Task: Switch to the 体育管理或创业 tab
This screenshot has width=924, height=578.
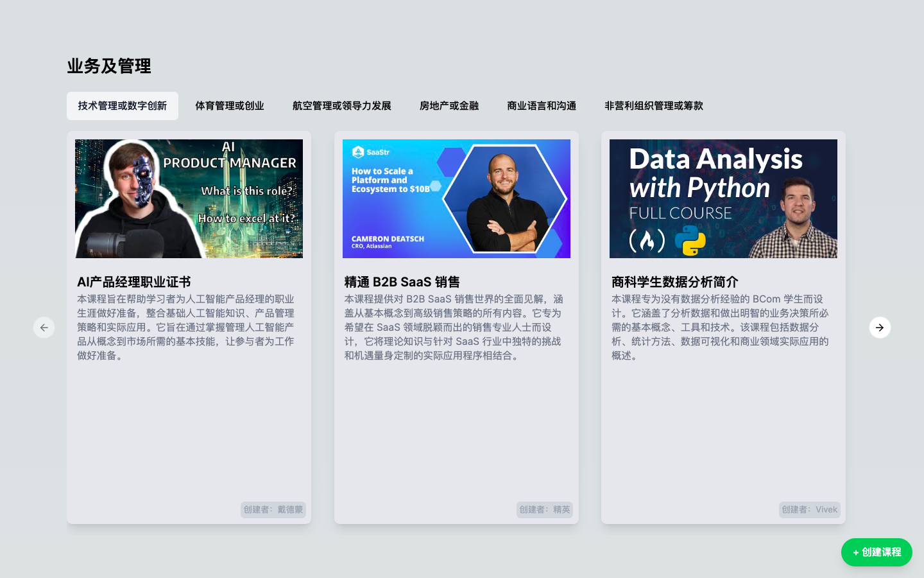Action: pos(230,106)
